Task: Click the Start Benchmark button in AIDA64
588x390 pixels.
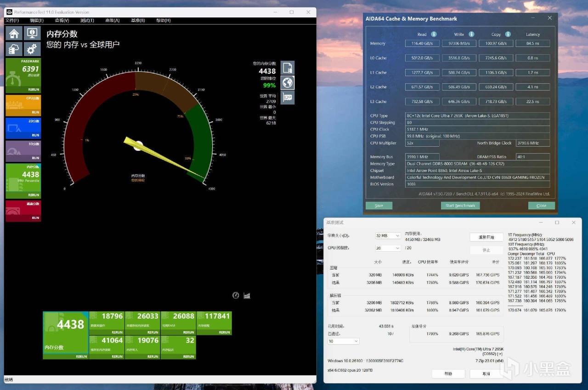Action: pyautogui.click(x=460, y=206)
